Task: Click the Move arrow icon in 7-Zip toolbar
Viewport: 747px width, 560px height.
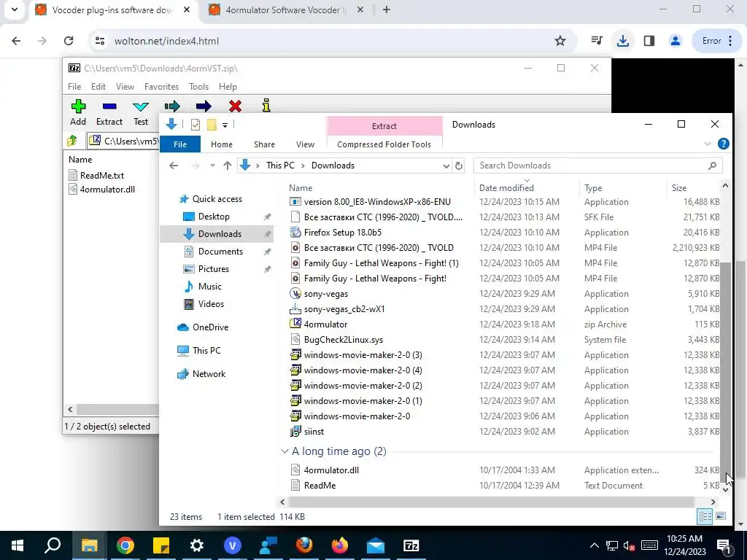Action: click(204, 106)
